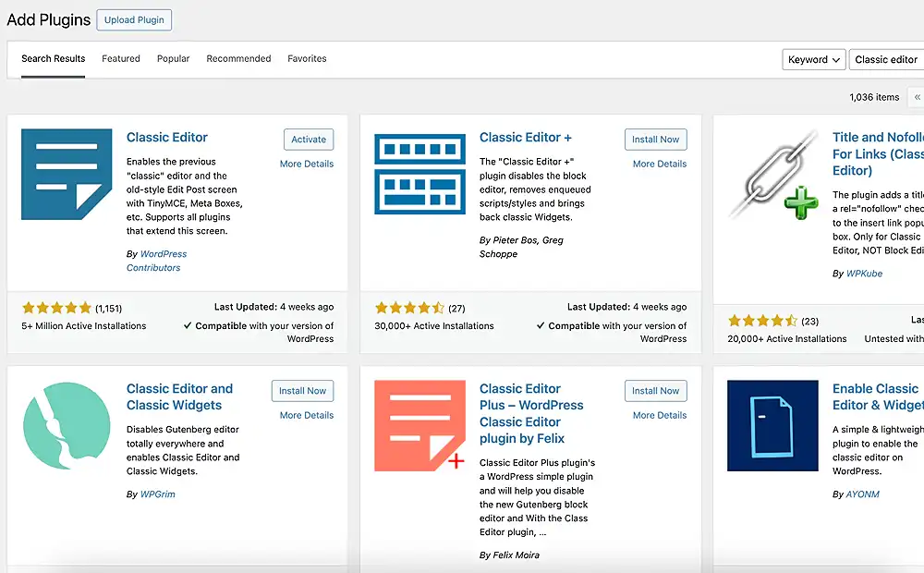Click the Classic Editor and Classic Widgets icon
The height and width of the screenshot is (573, 924).
[67, 426]
